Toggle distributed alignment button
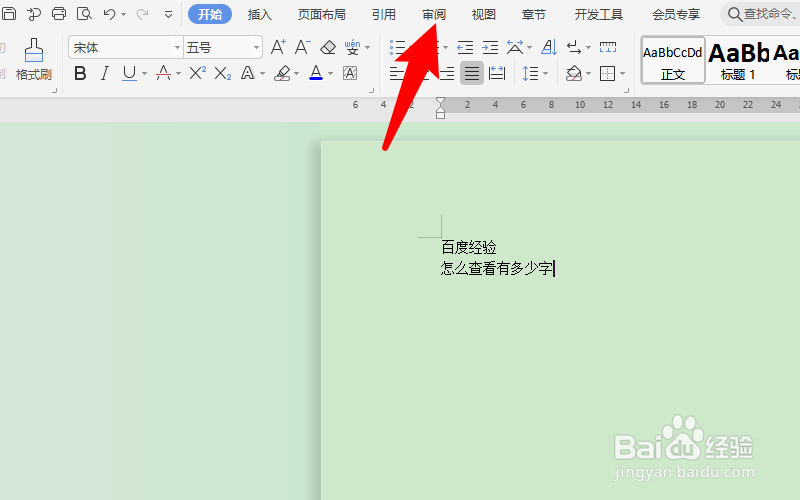This screenshot has height=500, width=800. (x=496, y=73)
